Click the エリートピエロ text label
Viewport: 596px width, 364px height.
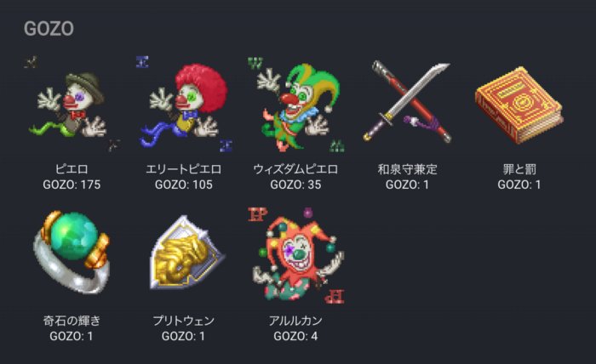(x=184, y=169)
